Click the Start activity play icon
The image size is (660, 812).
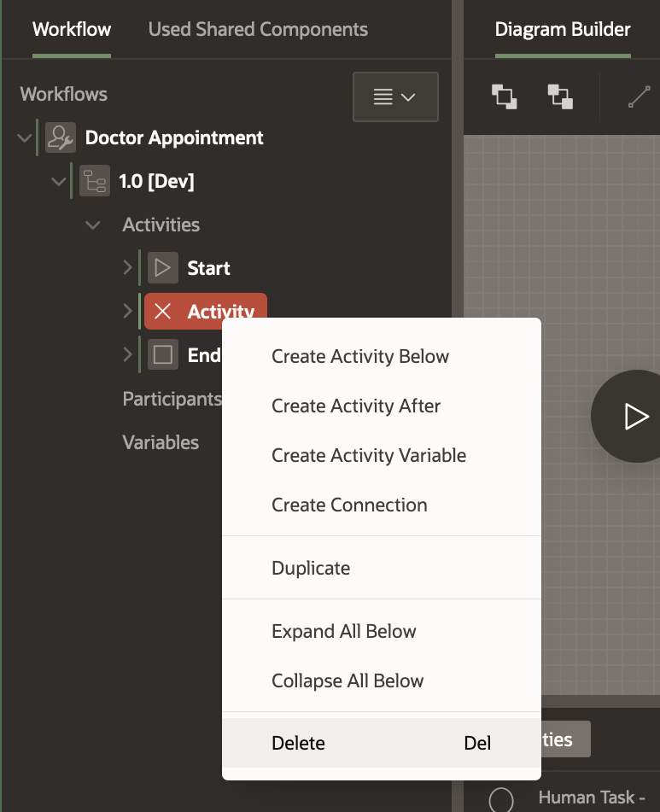click(x=162, y=268)
